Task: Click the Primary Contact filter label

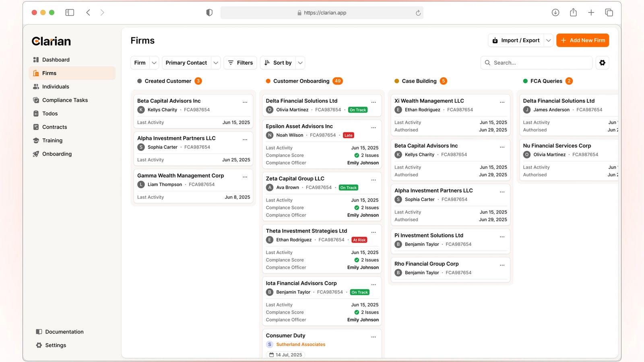Action: click(186, 63)
